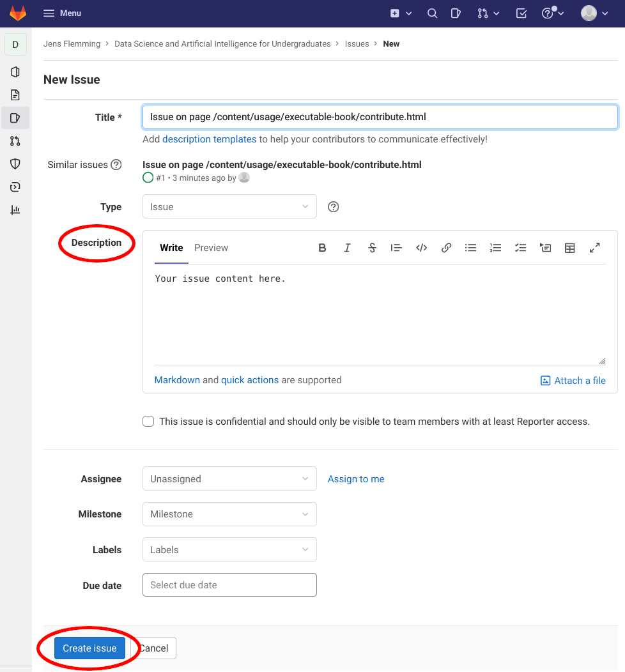Add a bulleted list to the description
The image size is (625, 672).
click(x=471, y=248)
